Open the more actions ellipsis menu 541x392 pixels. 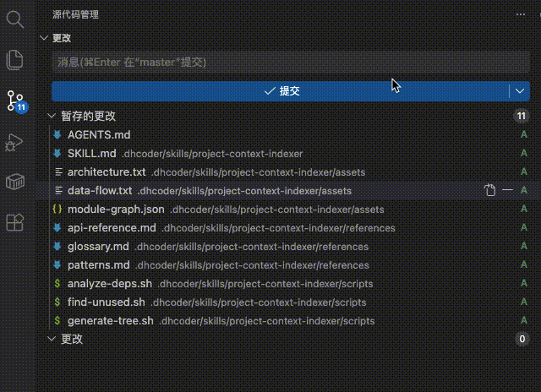coord(521,14)
